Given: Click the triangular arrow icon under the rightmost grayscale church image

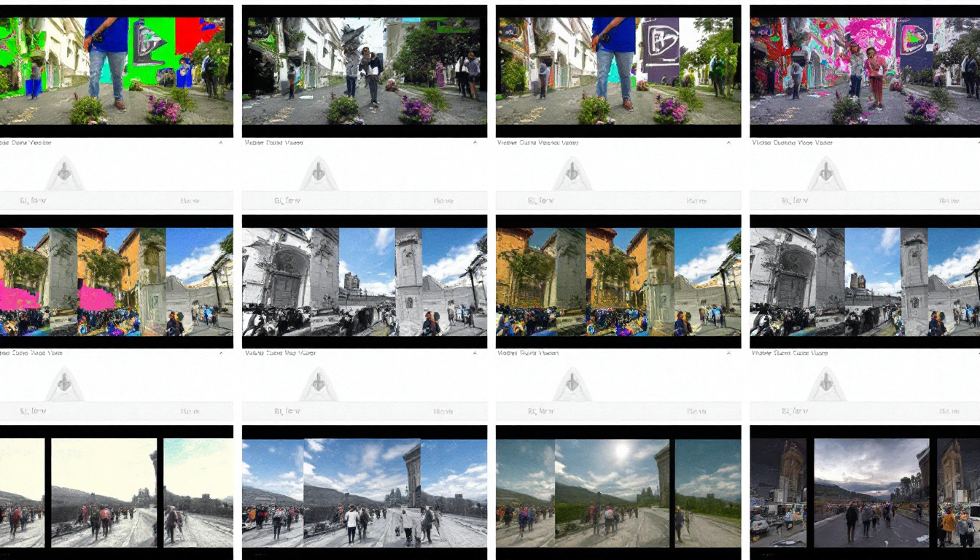Looking at the screenshot, I should (825, 384).
